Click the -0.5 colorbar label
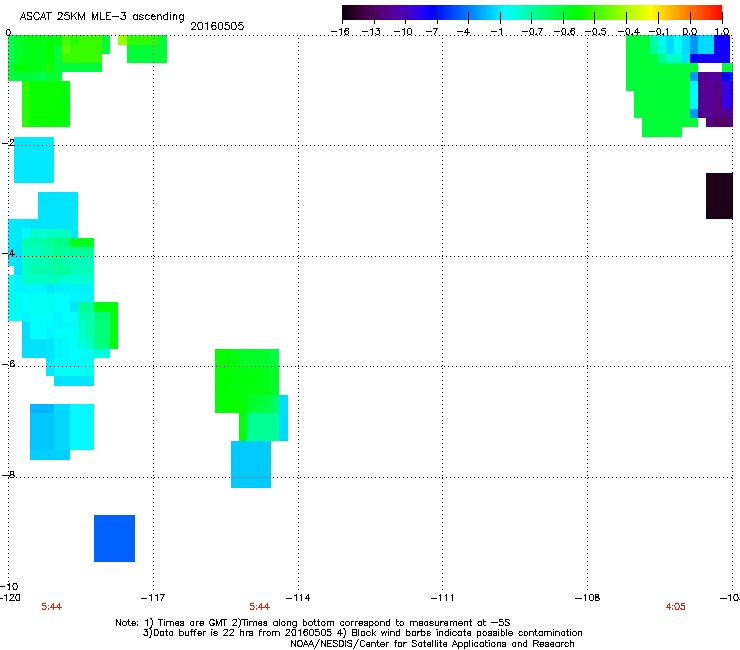This screenshot has width=740, height=650. [595, 32]
